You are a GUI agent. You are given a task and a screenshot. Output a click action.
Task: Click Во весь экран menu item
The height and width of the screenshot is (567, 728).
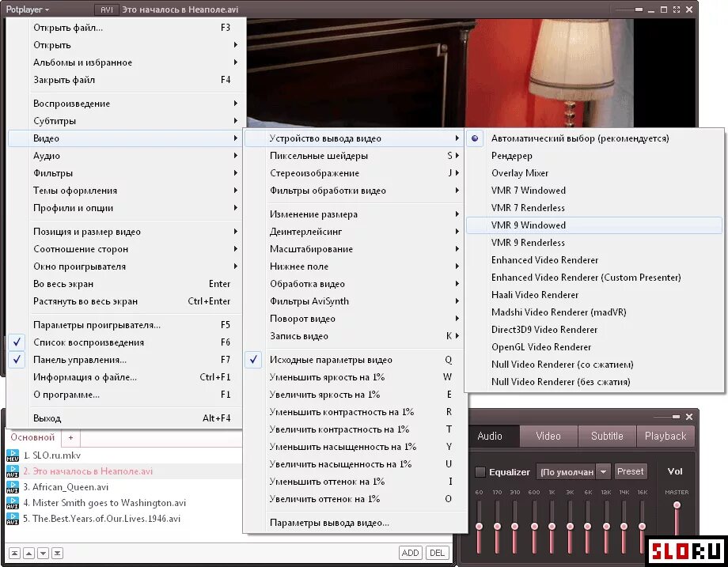click(x=124, y=283)
